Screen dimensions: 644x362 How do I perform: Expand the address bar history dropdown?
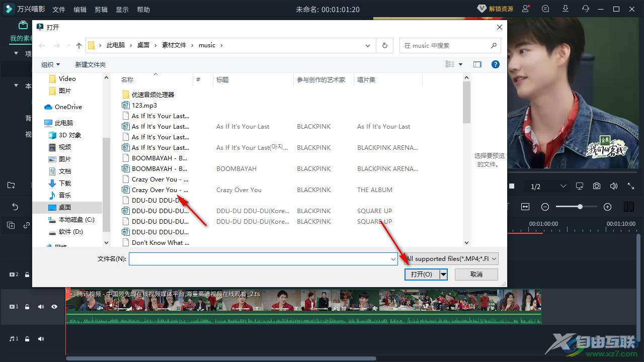[x=368, y=45]
